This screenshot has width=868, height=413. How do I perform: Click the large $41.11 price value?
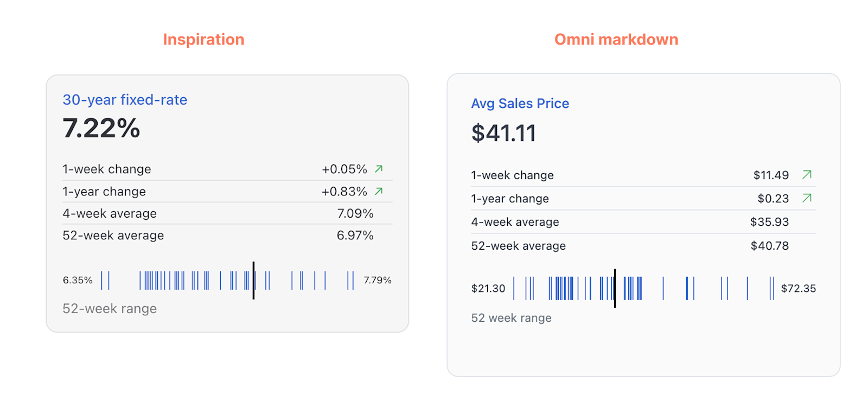(x=503, y=134)
